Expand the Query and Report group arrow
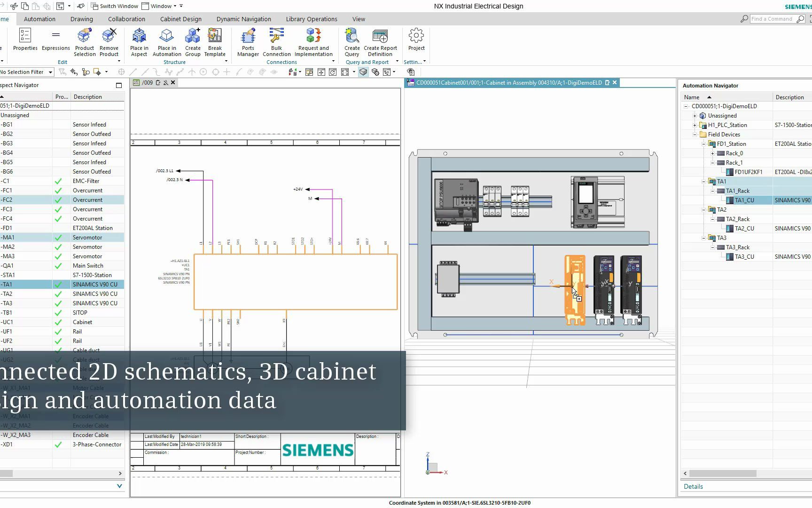The width and height of the screenshot is (812, 508). pyautogui.click(x=397, y=61)
